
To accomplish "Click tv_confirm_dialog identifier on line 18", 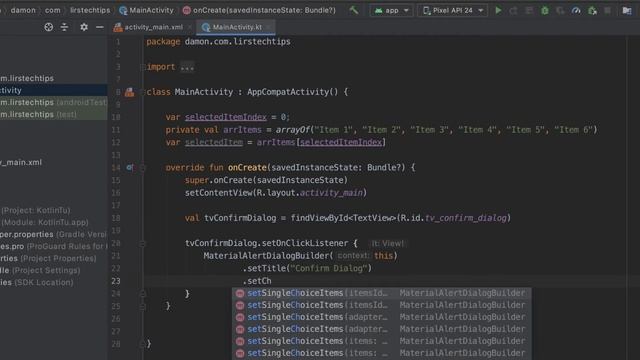I will click(466, 218).
